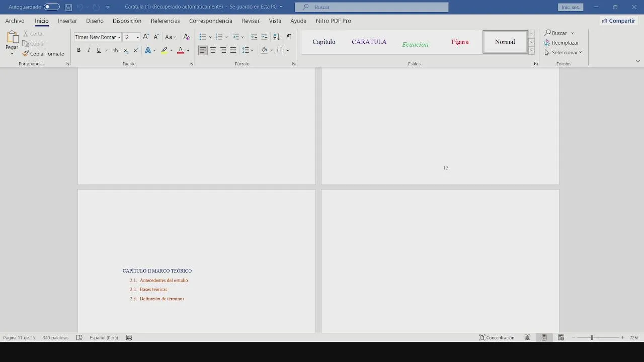Toggle superscript formatting

click(136, 50)
